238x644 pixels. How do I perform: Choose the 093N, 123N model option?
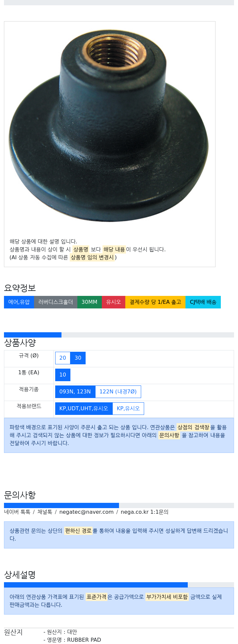[75, 392]
